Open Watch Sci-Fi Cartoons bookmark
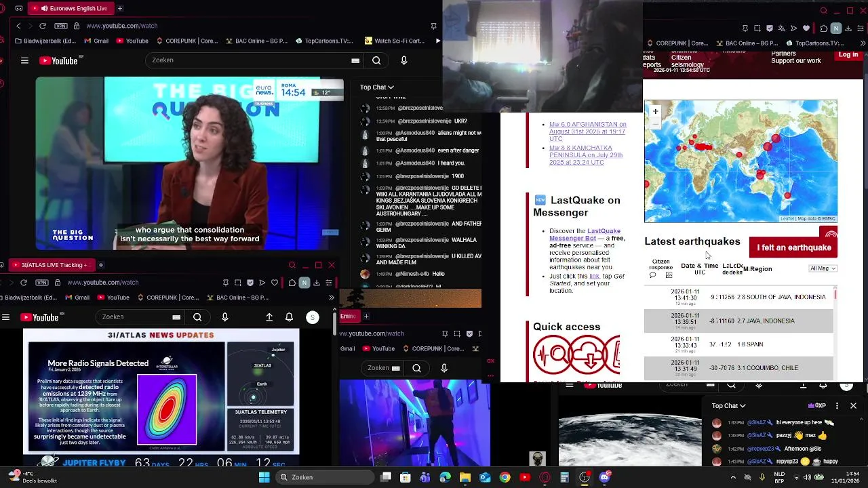The width and height of the screenshot is (868, 488). tap(395, 41)
